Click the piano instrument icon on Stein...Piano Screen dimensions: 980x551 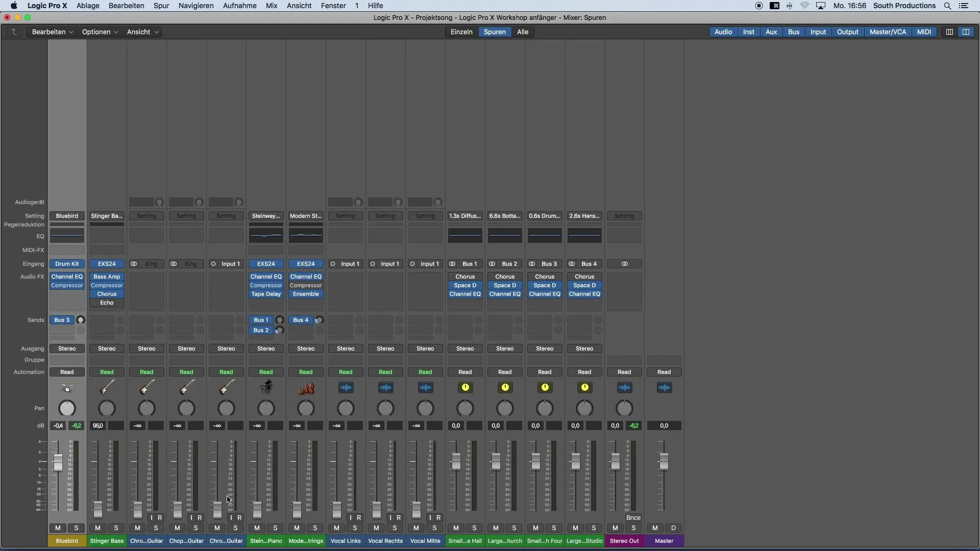pyautogui.click(x=265, y=387)
